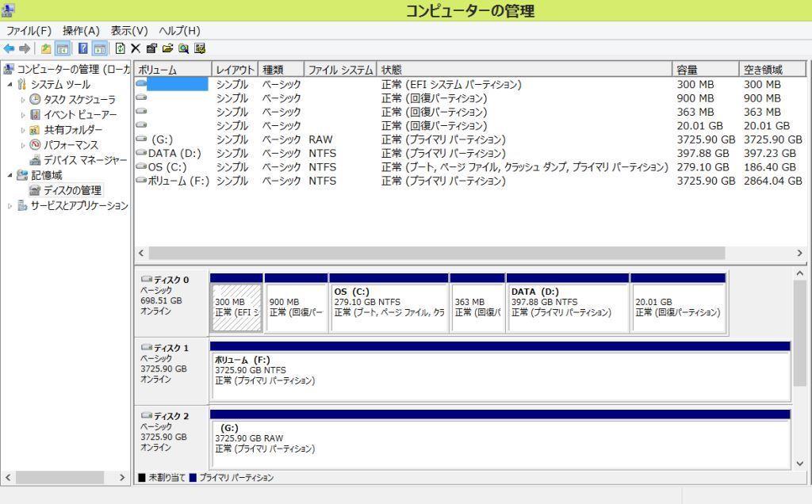Click the ファイル システム column header
Viewport: 812px width, 504px height.
click(340, 70)
